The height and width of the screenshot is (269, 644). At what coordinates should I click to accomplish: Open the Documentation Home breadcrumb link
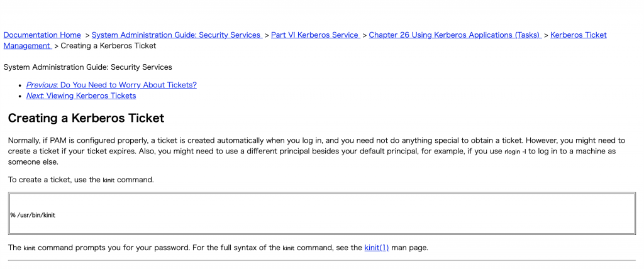click(x=42, y=35)
